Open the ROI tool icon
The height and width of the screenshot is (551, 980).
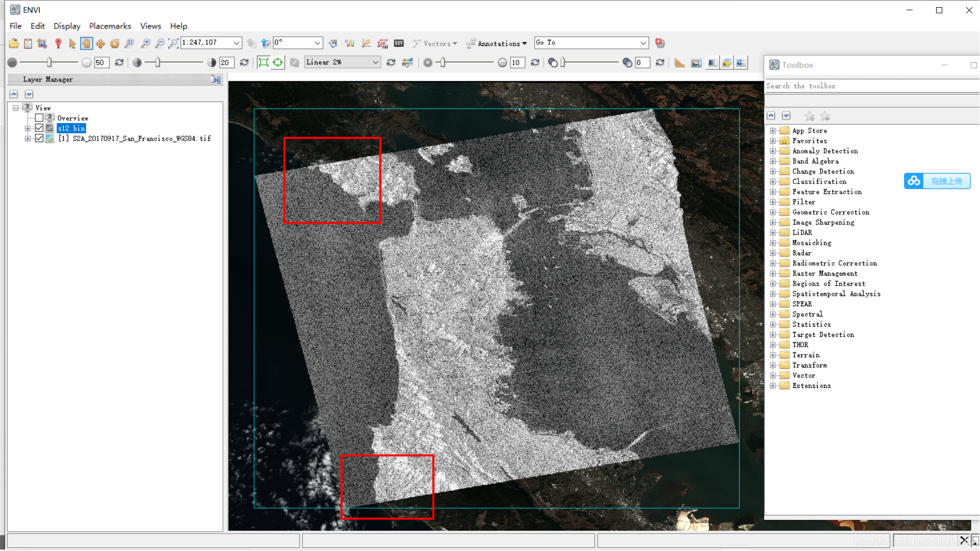(382, 43)
